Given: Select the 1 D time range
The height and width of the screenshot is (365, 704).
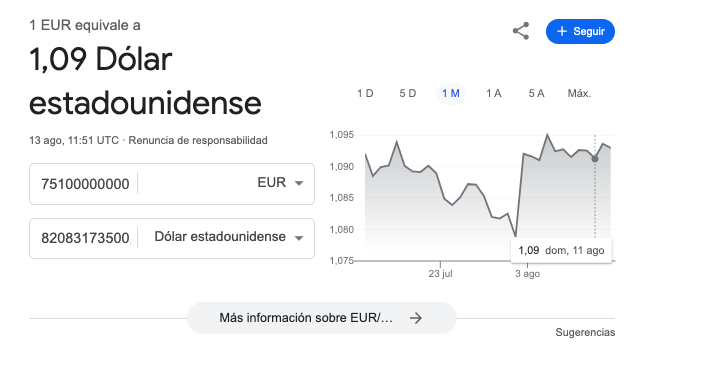Looking at the screenshot, I should (x=365, y=93).
